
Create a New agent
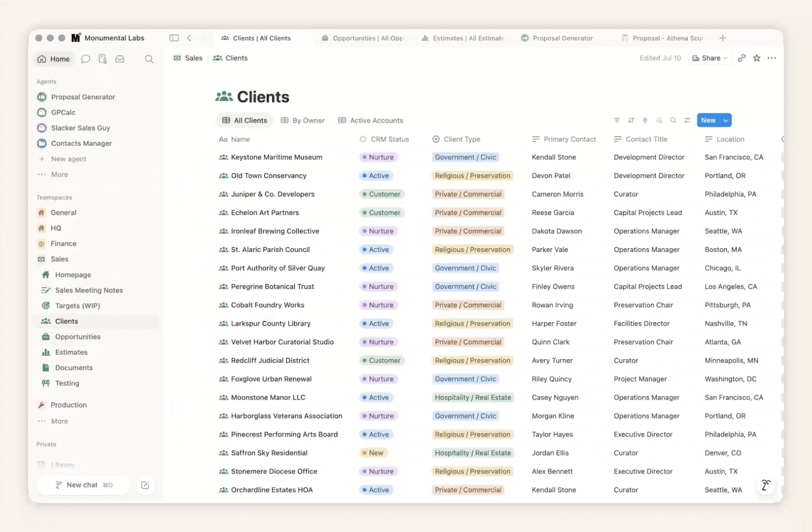point(68,159)
